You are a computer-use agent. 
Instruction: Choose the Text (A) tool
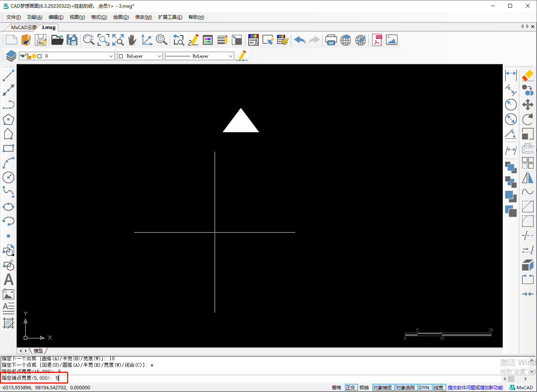(x=8, y=280)
